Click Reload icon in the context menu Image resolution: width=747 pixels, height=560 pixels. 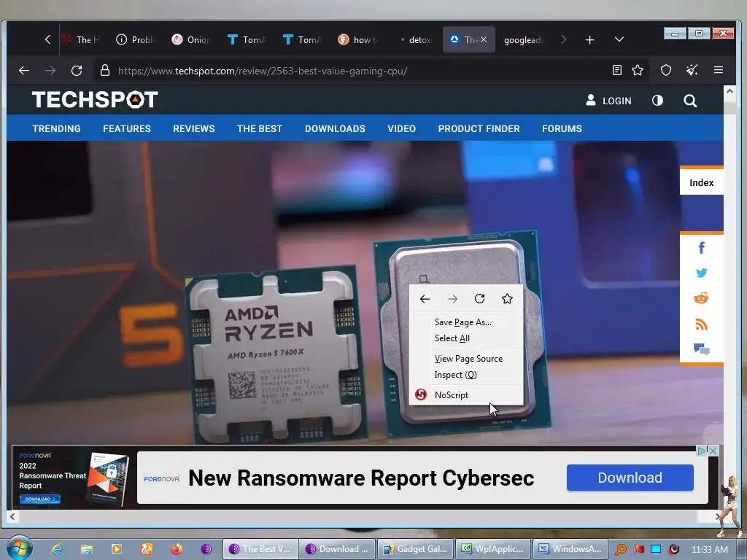(480, 298)
